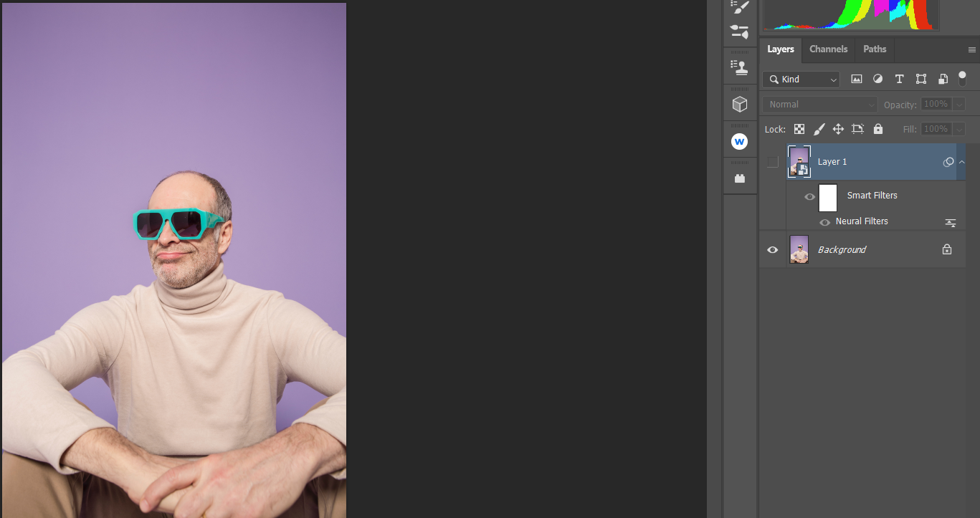
Task: Switch to the Channels tab
Action: click(x=829, y=49)
